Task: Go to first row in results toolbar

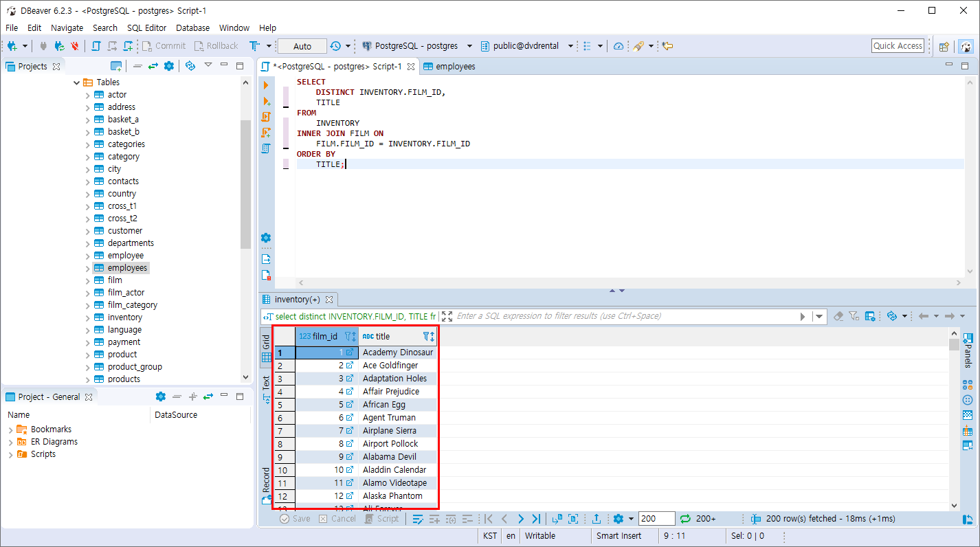Action: click(x=489, y=519)
